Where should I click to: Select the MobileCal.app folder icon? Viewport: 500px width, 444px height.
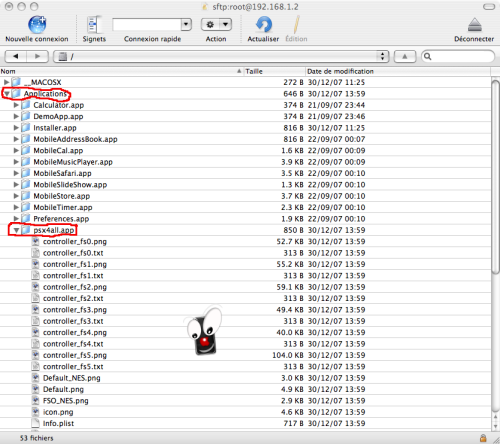coord(26,150)
